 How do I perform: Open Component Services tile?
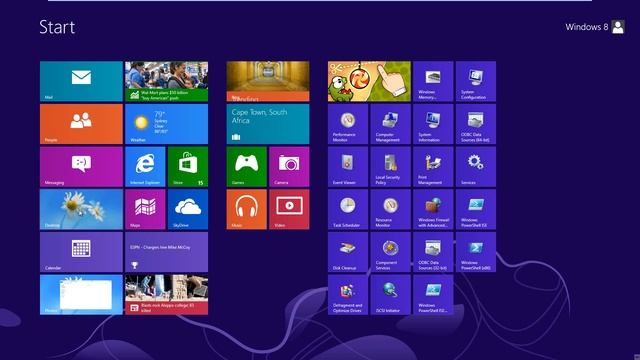[391, 252]
